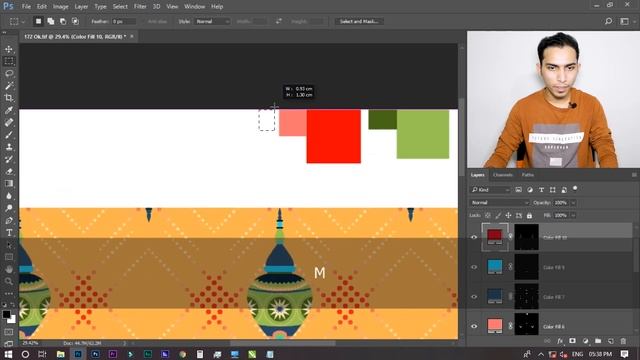The image size is (640, 360).
Task: Select the Zoom tool in toolbox
Action: point(9,281)
